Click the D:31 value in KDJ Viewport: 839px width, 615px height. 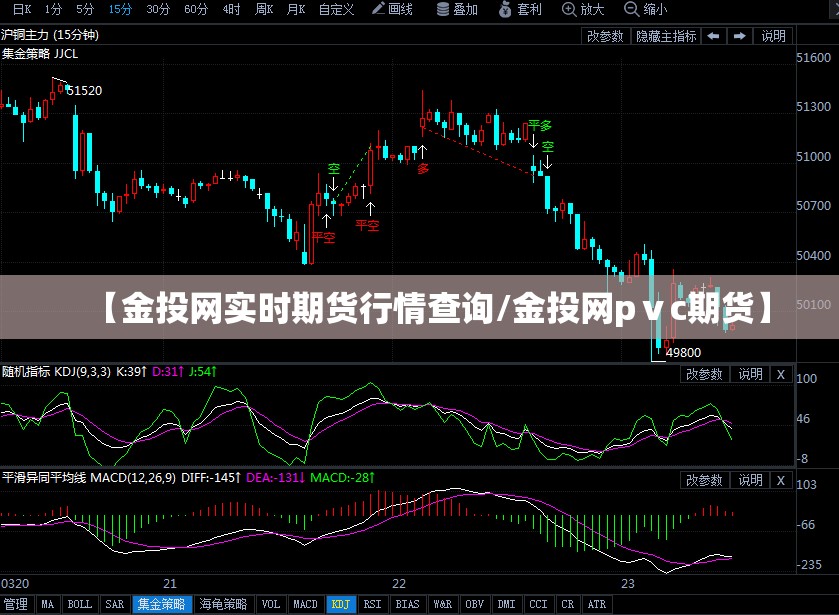[167, 371]
